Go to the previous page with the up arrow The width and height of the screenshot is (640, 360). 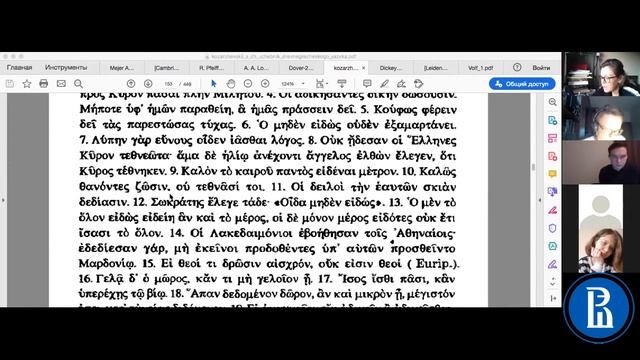pos(131,84)
